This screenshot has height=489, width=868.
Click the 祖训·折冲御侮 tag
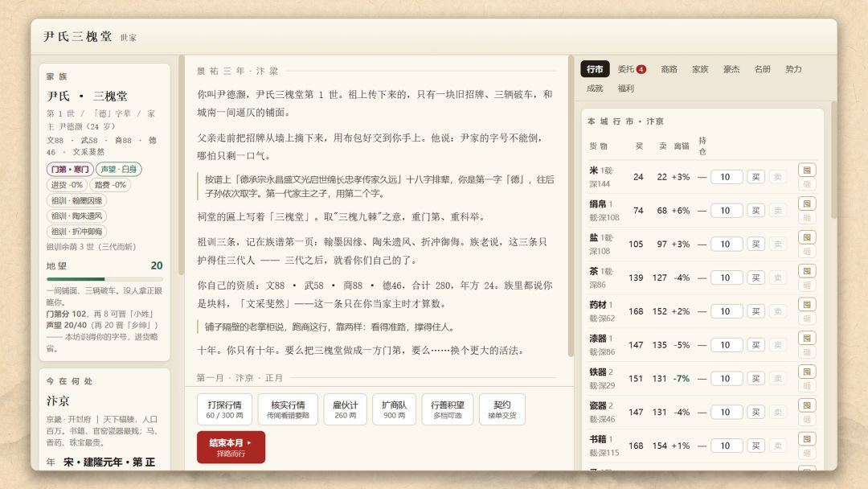click(76, 232)
